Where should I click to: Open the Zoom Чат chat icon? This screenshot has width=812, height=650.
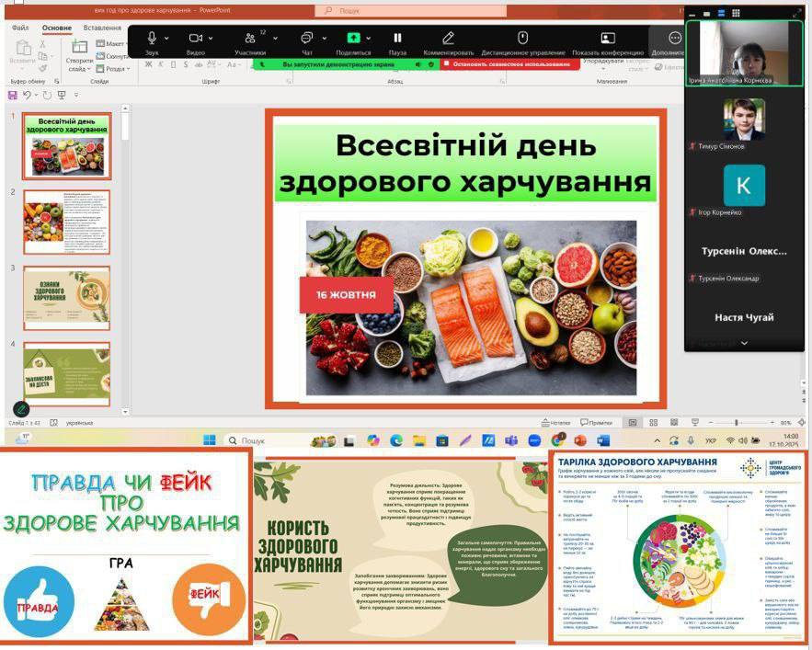pos(307,38)
